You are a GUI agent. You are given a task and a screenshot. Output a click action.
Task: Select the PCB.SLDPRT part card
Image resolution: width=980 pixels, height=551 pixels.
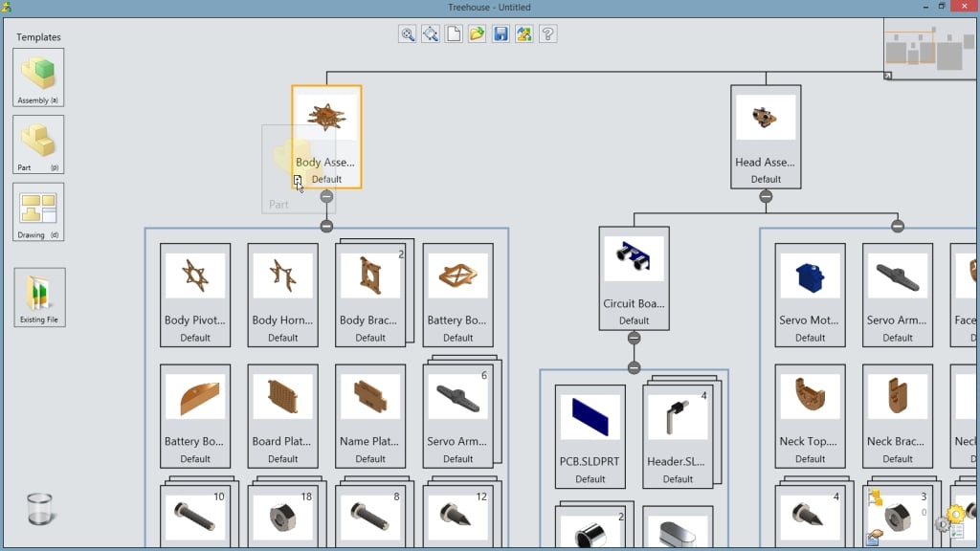[590, 436]
